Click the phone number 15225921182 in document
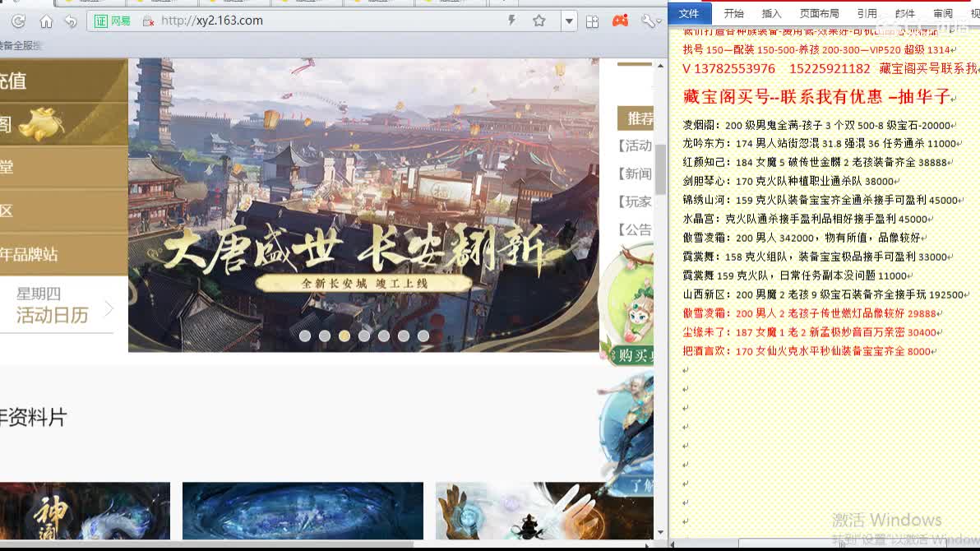 point(830,69)
